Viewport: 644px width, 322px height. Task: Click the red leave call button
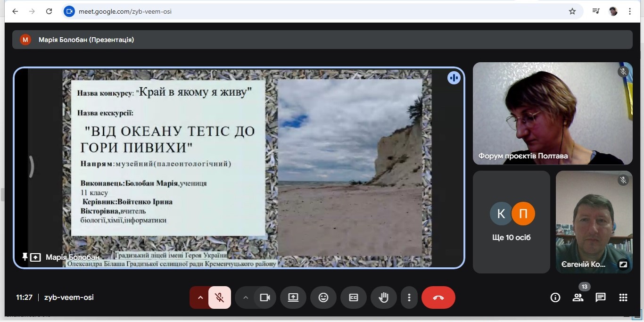point(438,297)
